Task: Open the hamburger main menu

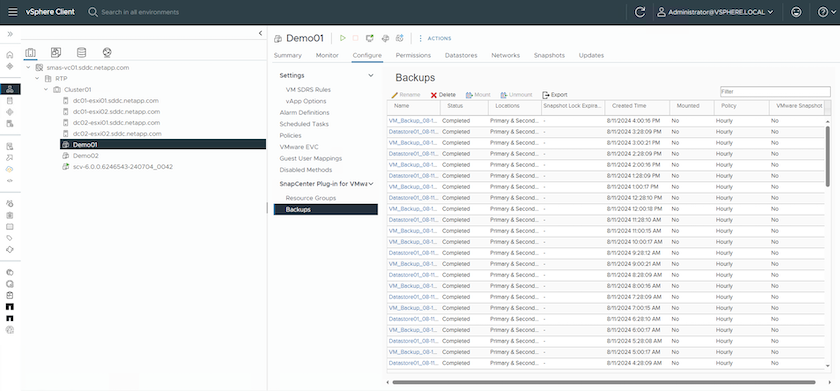Action: pyautogui.click(x=13, y=12)
